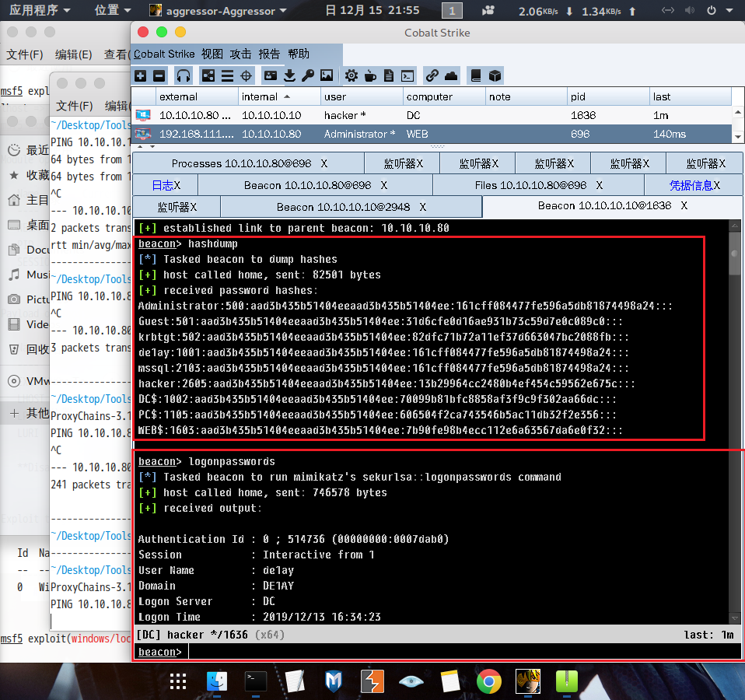
Task: Click the date and time in top bar
Action: pyautogui.click(x=372, y=10)
